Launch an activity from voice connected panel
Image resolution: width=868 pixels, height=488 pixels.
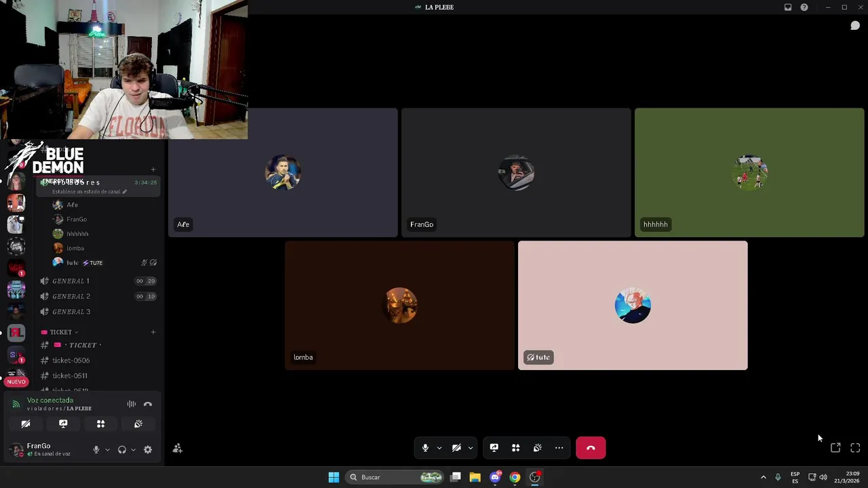[x=100, y=424]
